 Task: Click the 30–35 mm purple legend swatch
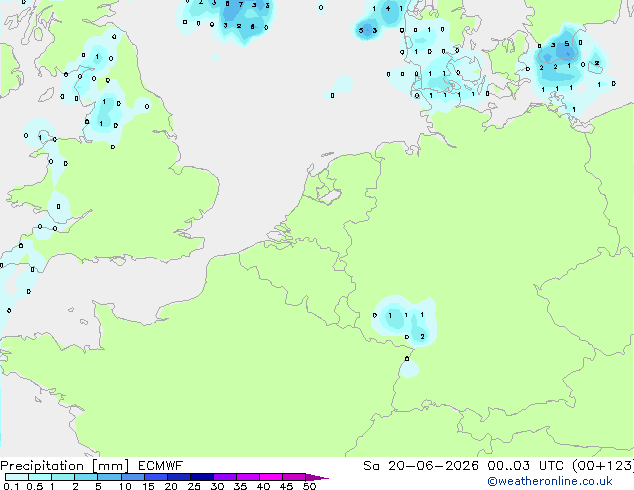(224, 477)
